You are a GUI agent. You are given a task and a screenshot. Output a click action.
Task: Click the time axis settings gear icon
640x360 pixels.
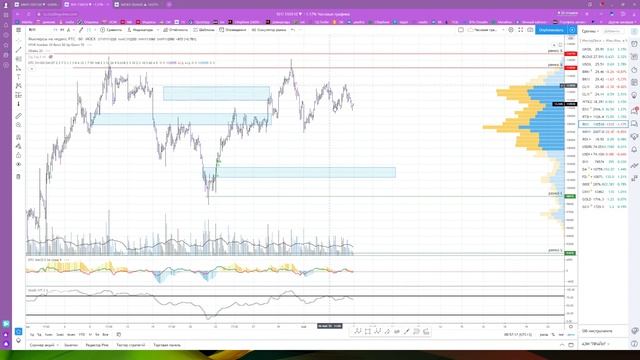(571, 327)
